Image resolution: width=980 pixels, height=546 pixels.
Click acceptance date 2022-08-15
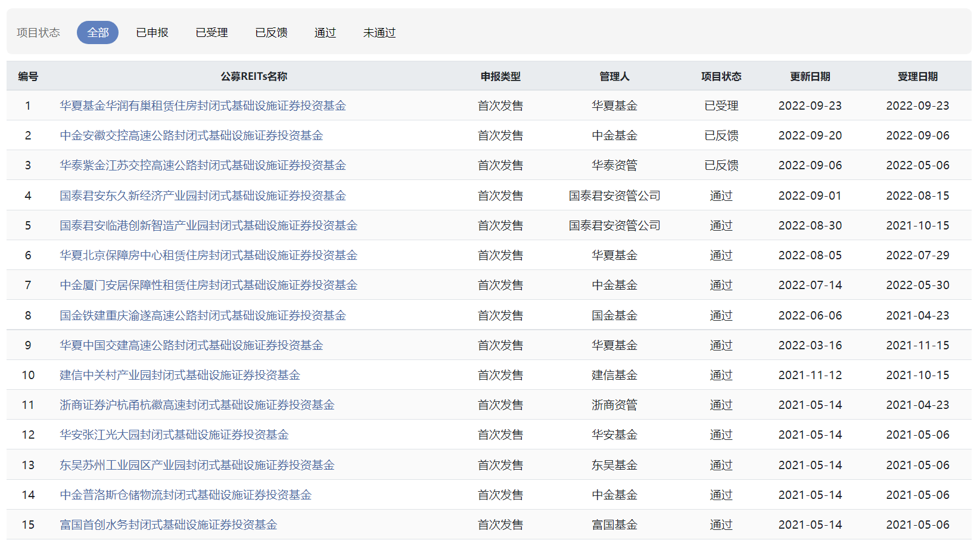pos(917,196)
